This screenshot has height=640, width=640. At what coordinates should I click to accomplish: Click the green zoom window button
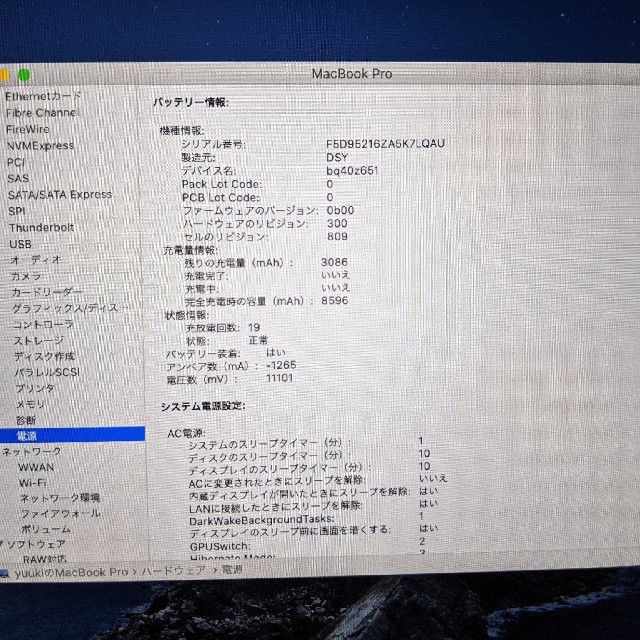point(24,75)
